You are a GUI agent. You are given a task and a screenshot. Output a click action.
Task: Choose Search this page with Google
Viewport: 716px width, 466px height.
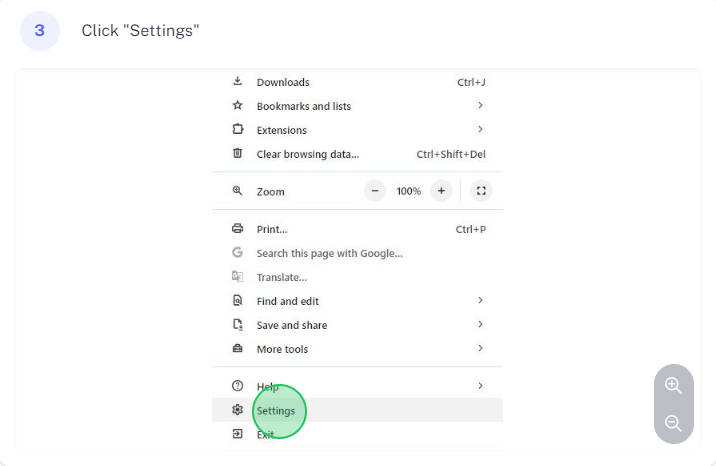[357, 253]
